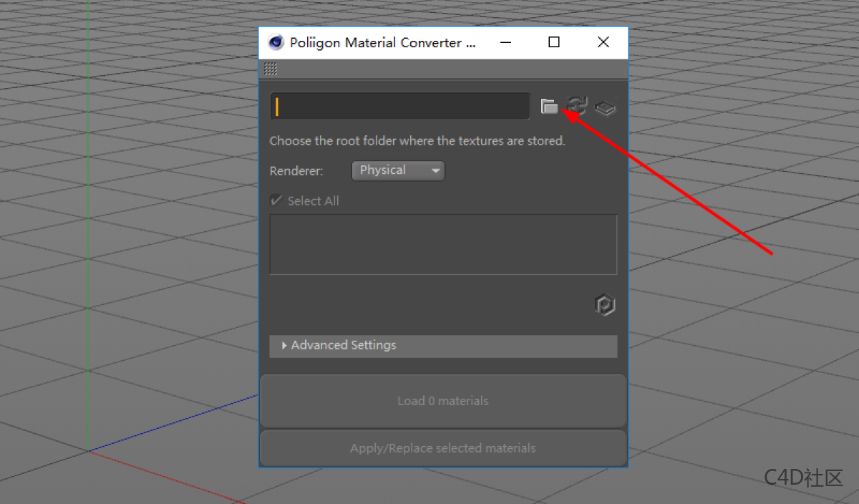Select the Physical renderer option
The height and width of the screenshot is (504, 859).
(398, 170)
